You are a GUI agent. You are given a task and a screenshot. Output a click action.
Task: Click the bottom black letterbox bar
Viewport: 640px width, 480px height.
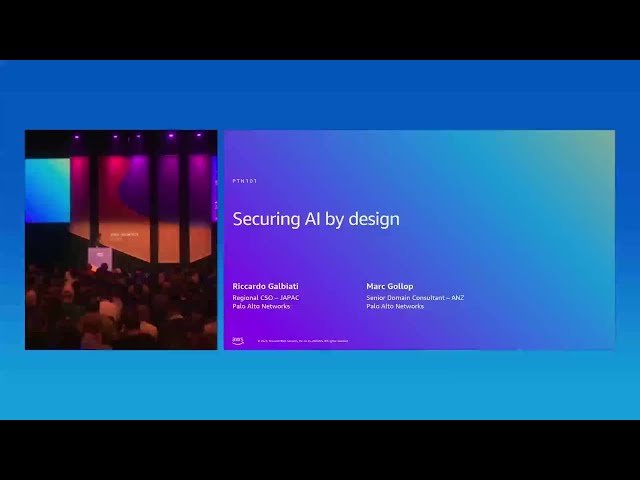[x=320, y=450]
